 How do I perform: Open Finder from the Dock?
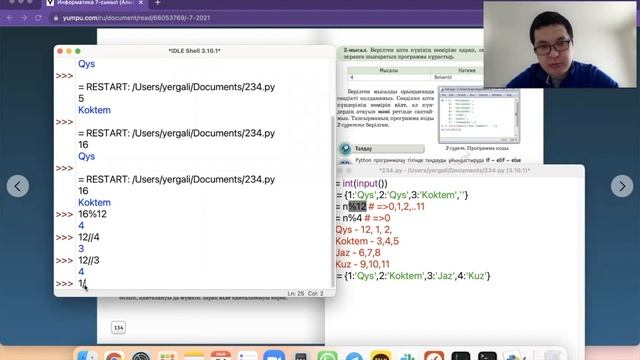point(87,356)
